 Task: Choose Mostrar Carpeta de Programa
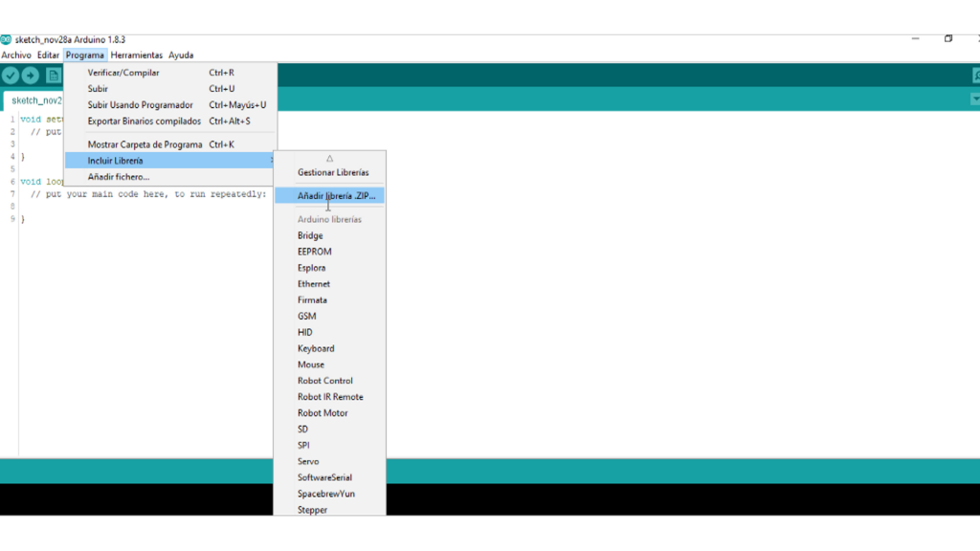(145, 144)
